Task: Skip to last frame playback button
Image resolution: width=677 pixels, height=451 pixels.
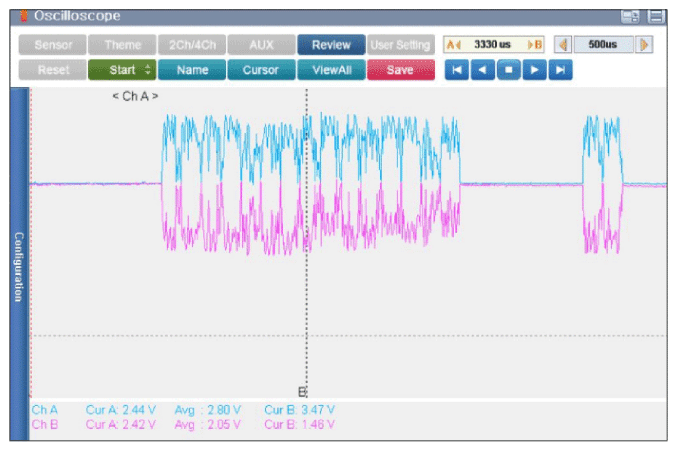Action: [561, 70]
